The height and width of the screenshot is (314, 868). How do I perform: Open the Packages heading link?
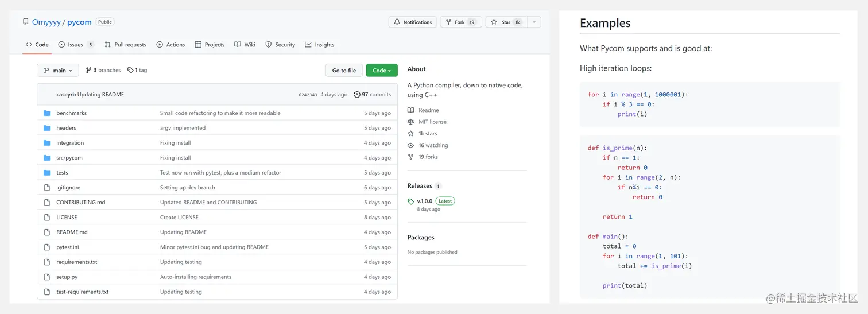421,238
